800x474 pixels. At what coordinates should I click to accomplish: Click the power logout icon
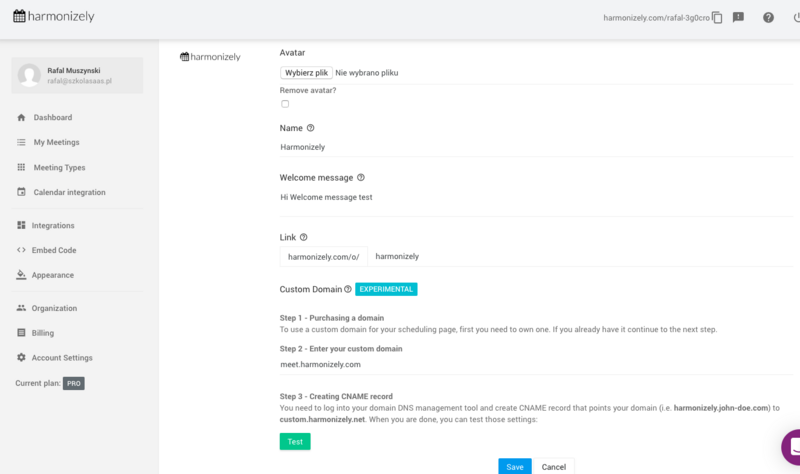tap(796, 17)
